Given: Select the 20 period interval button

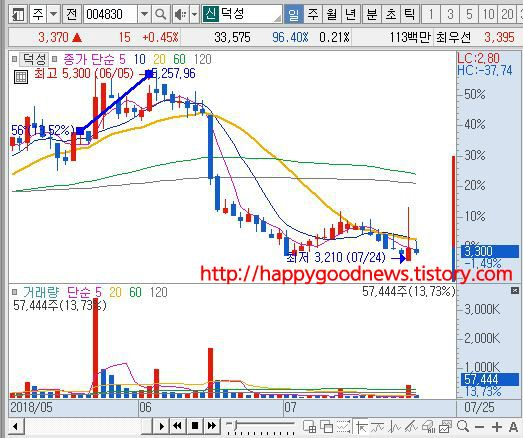Looking at the screenshot, I should click(507, 14).
